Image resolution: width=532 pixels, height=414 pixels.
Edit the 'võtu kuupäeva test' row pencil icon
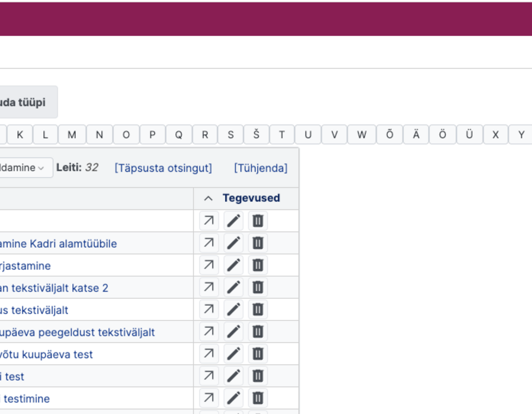[233, 354]
